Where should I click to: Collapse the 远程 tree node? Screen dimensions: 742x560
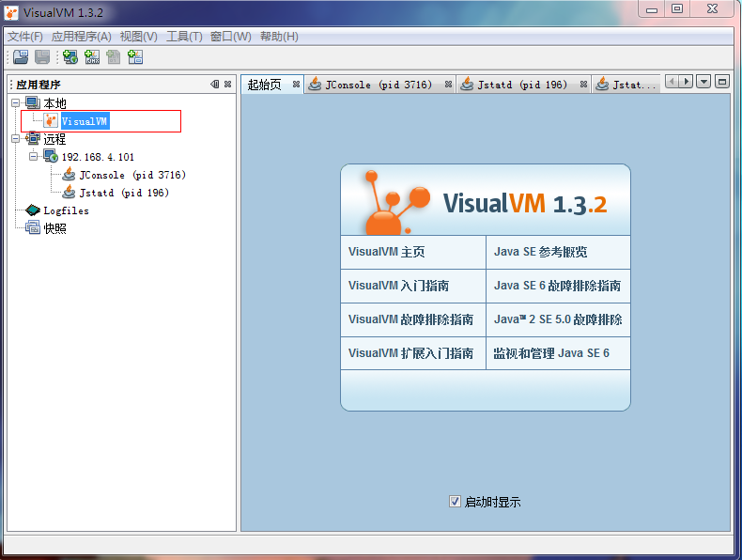16,139
